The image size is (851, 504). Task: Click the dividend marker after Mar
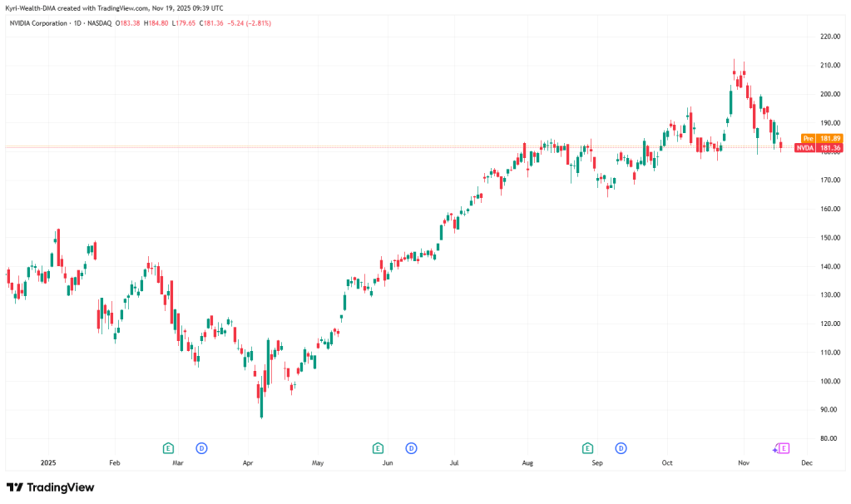201,448
